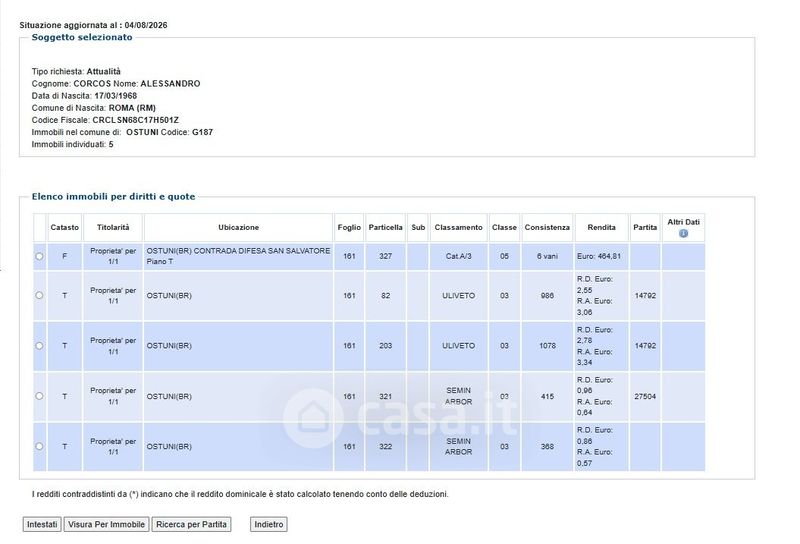The height and width of the screenshot is (544, 800).
Task: Select radio button for particella 321 row
Action: [x=39, y=395]
